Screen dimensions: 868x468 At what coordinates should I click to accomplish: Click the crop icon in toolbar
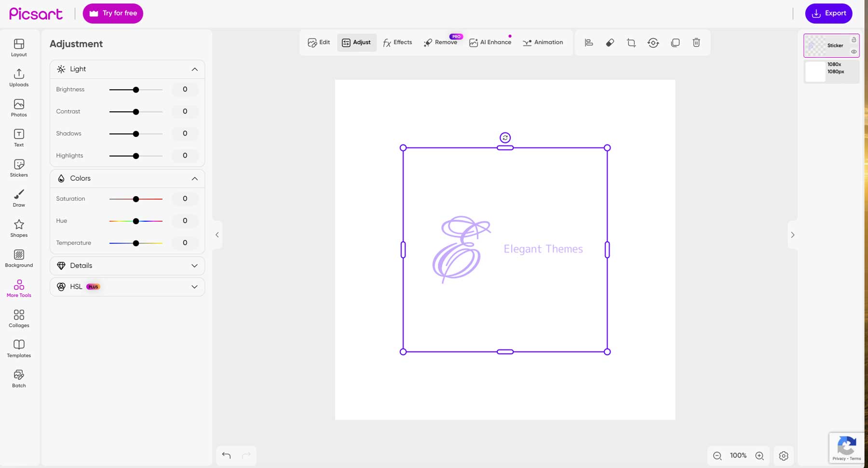tap(631, 43)
